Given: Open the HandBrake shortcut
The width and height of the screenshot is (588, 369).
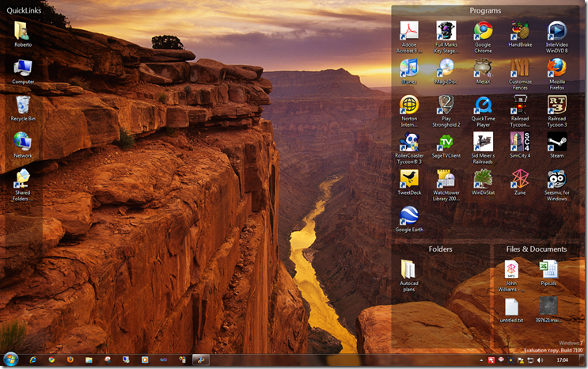Looking at the screenshot, I should [x=520, y=32].
